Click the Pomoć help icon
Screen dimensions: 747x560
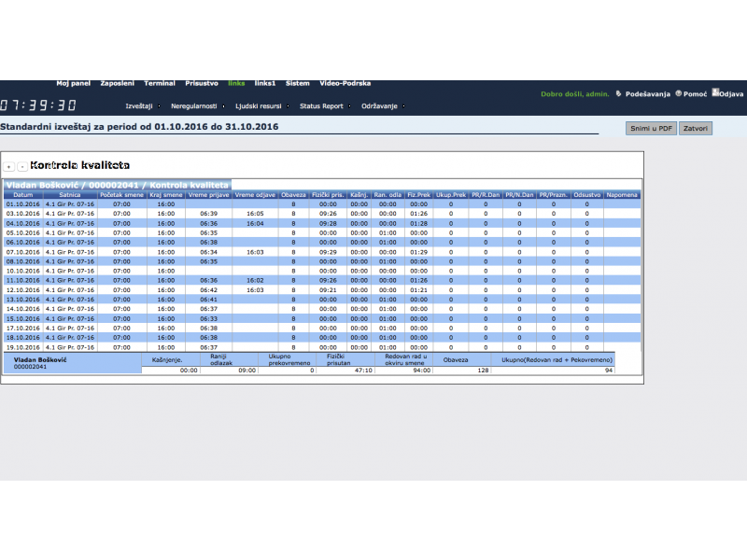(x=678, y=93)
